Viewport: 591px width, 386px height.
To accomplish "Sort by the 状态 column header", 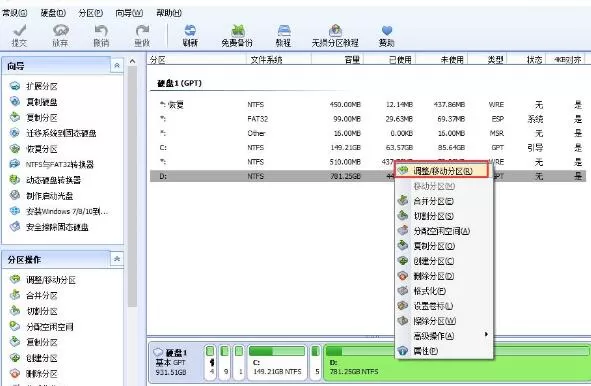I will tap(527, 60).
